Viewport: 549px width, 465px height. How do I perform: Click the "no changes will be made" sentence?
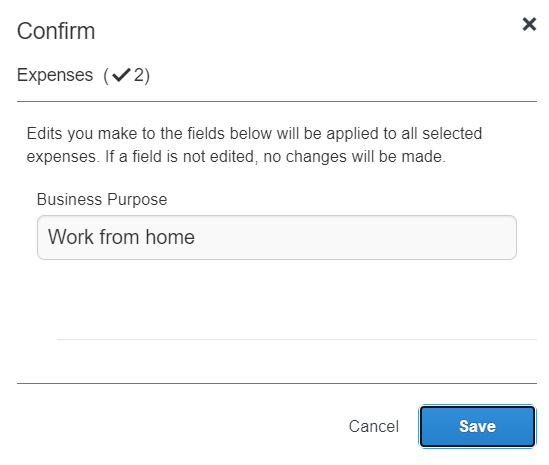[x=354, y=156]
